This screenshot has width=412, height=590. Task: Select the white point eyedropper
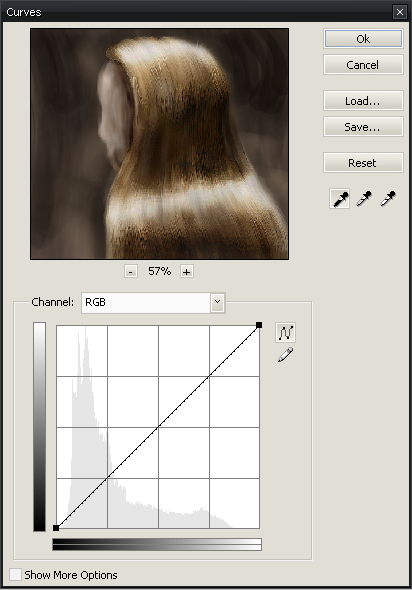click(x=388, y=198)
